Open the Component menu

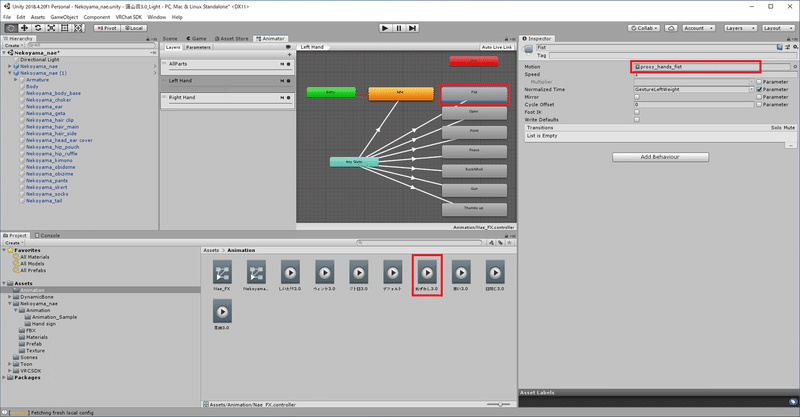coord(97,17)
